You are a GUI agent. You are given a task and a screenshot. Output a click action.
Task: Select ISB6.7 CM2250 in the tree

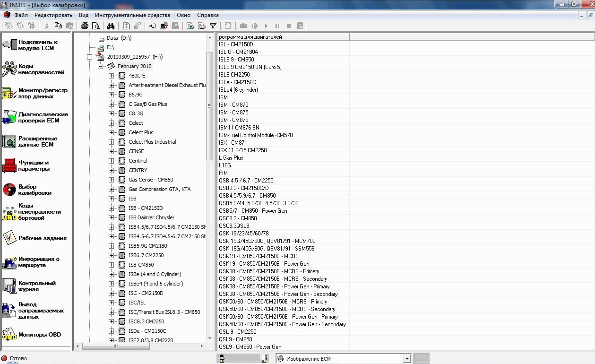tap(146, 255)
